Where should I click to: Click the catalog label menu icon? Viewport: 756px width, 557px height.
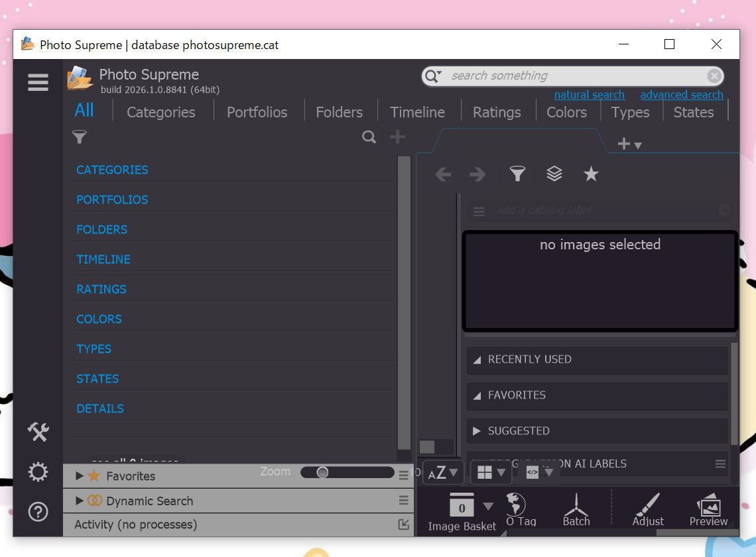479,212
